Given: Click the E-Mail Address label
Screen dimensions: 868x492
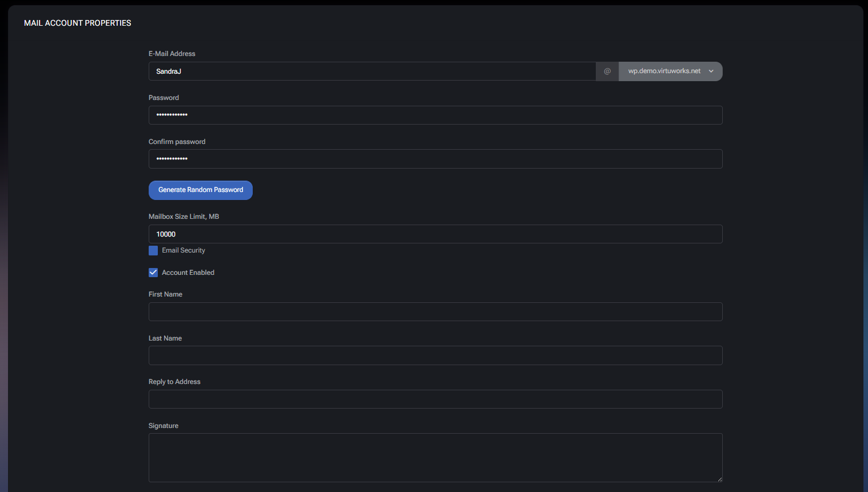Looking at the screenshot, I should (172, 54).
